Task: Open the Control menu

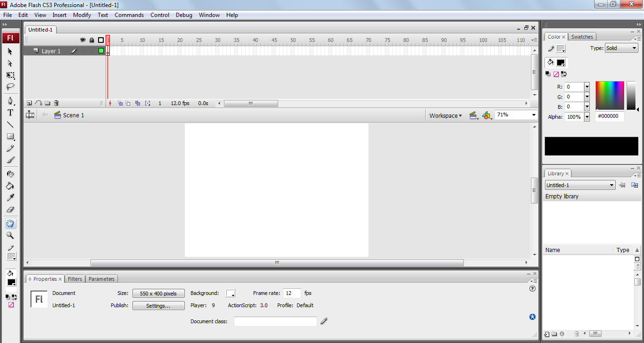Action: pyautogui.click(x=160, y=15)
